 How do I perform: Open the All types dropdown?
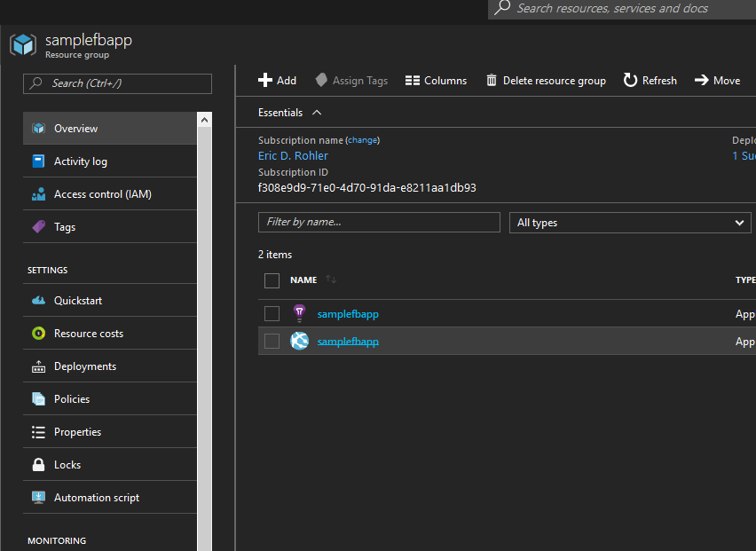pos(630,223)
